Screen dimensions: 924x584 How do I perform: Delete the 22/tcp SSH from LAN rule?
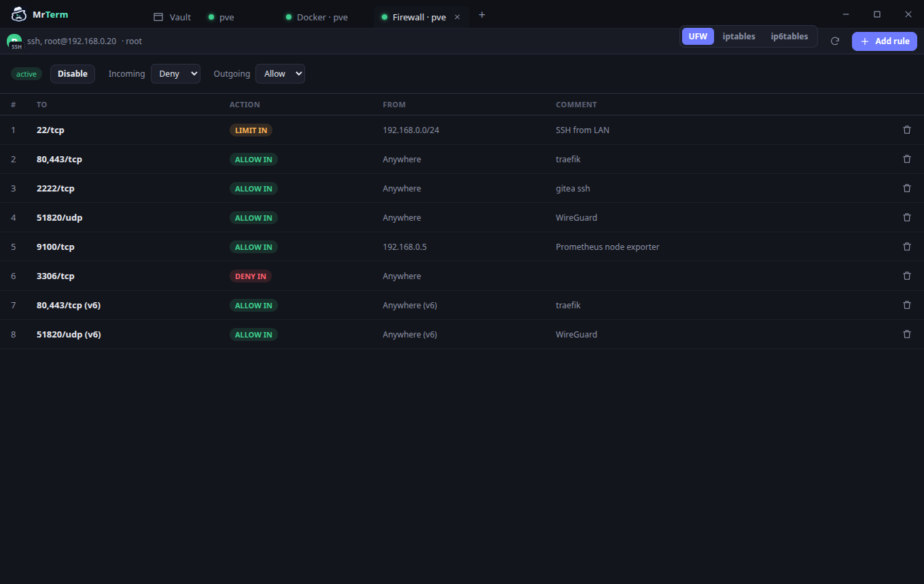tap(907, 130)
